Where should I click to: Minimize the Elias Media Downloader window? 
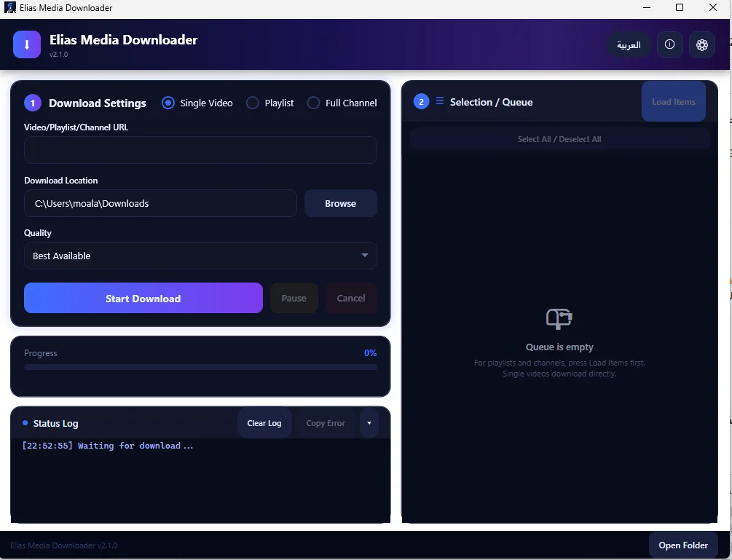[x=647, y=7]
